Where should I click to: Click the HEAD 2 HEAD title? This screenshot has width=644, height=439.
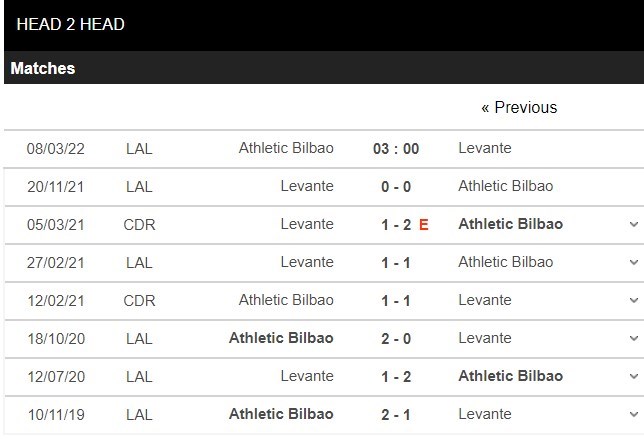pyautogui.click(x=70, y=24)
